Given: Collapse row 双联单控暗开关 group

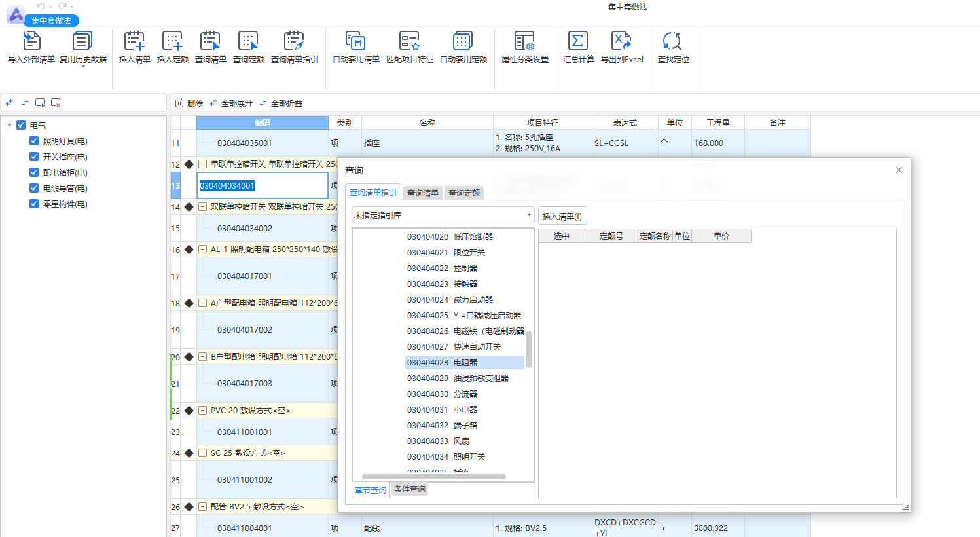Looking at the screenshot, I should 203,207.
